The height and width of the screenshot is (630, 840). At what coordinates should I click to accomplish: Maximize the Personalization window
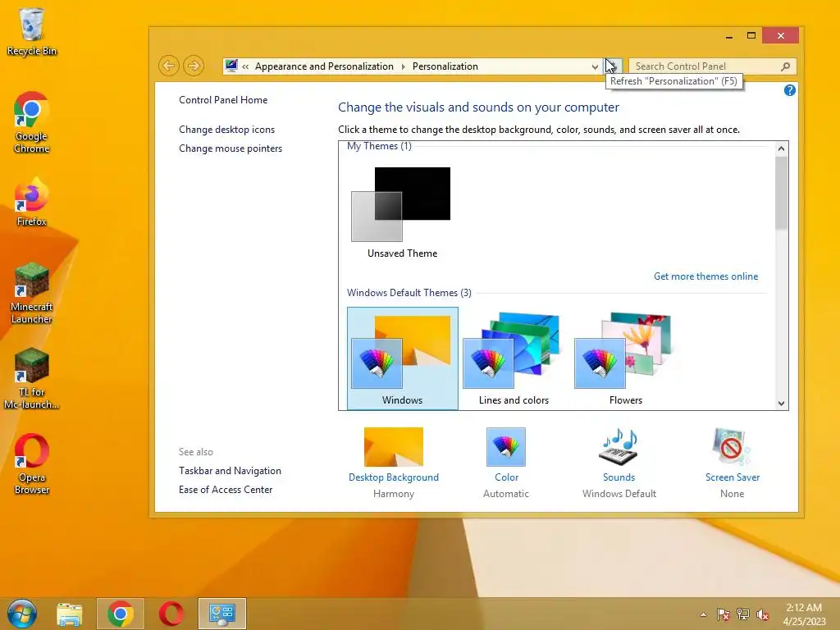751,35
